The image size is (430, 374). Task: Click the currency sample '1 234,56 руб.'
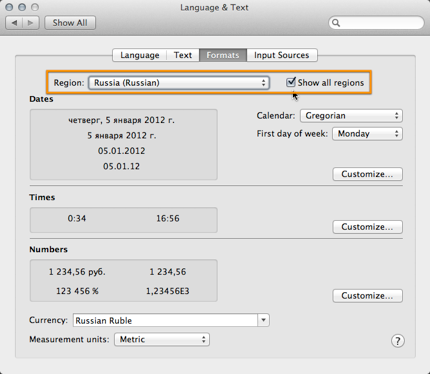click(x=77, y=272)
